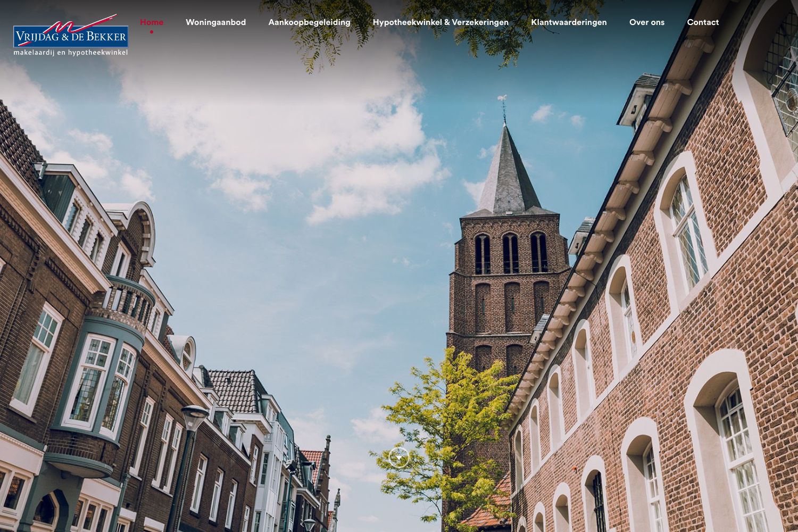Select Hypotheekwinkel & Verzekeringen menu item

(x=440, y=22)
